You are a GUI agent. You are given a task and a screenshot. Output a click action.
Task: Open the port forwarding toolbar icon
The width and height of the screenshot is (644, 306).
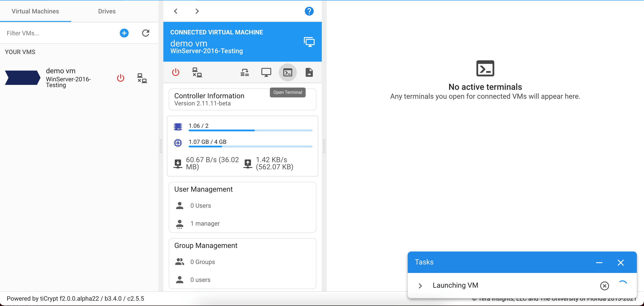[x=245, y=73]
